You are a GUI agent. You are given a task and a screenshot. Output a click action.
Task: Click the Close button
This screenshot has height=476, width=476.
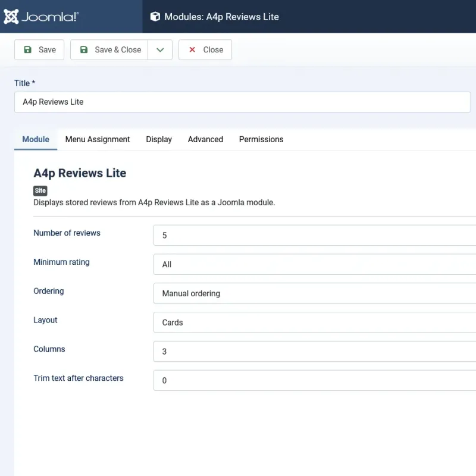click(x=205, y=50)
